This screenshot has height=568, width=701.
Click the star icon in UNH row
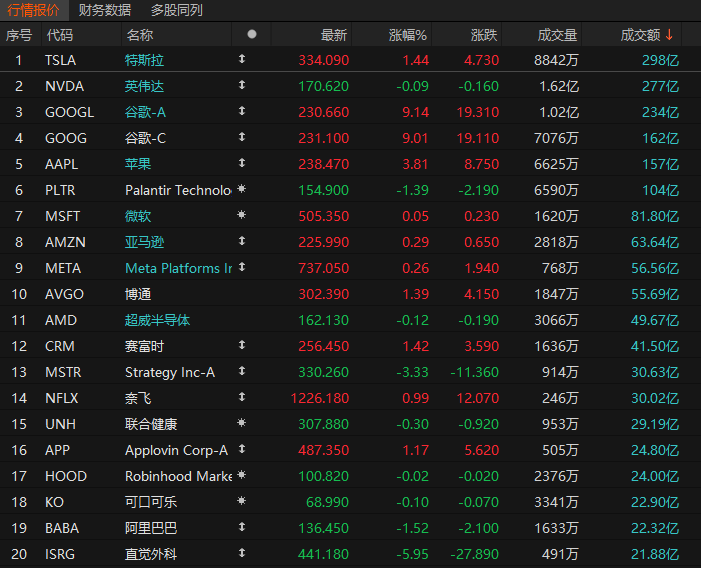tap(241, 422)
